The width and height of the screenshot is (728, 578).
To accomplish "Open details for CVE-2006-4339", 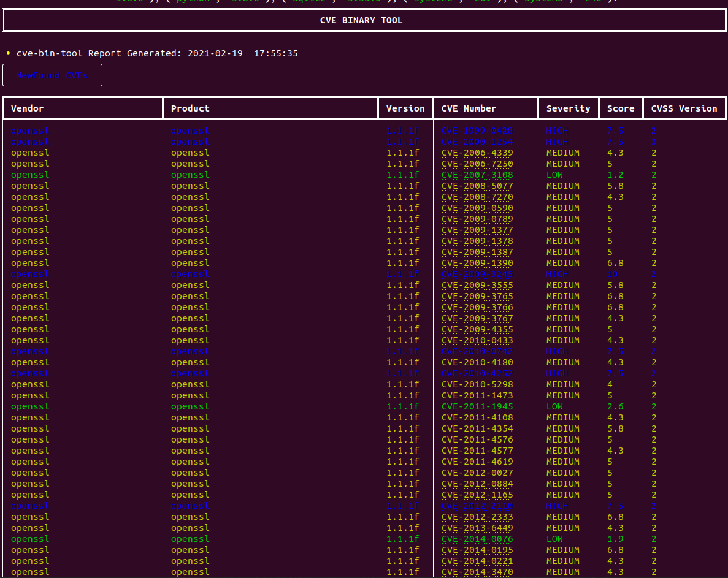I will click(477, 153).
